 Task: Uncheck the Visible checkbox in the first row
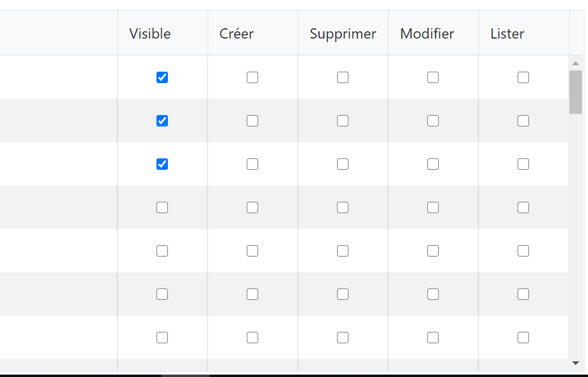pos(162,77)
